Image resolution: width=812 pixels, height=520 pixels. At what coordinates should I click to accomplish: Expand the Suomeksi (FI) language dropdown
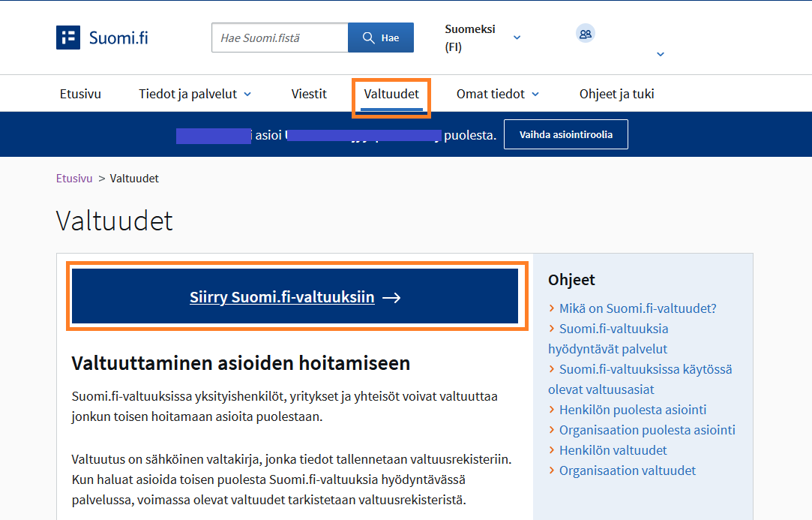point(517,38)
